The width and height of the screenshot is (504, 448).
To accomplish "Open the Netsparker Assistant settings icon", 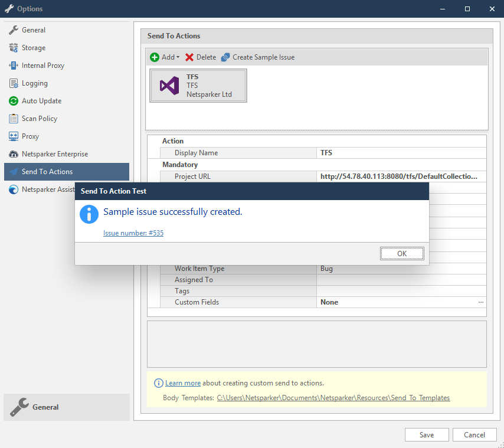I will (13, 189).
